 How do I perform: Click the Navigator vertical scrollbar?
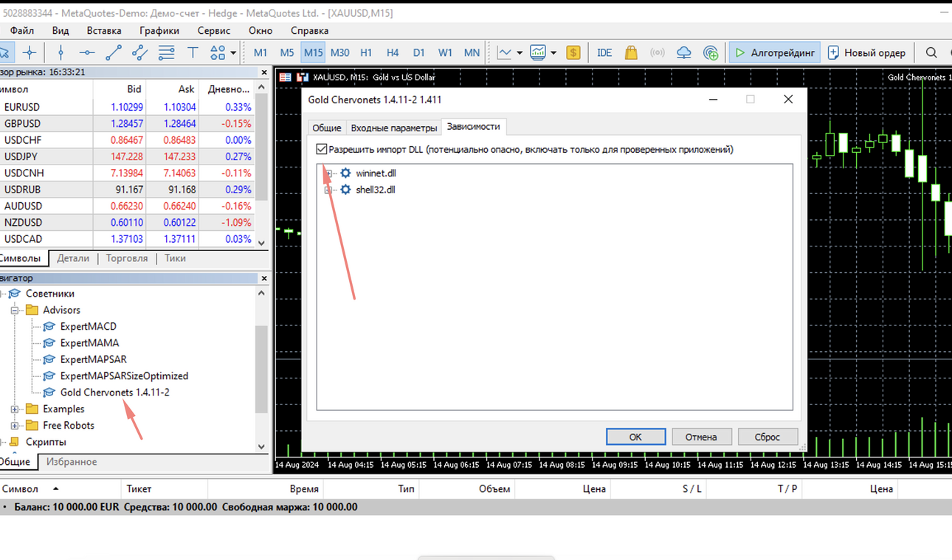[x=261, y=369]
